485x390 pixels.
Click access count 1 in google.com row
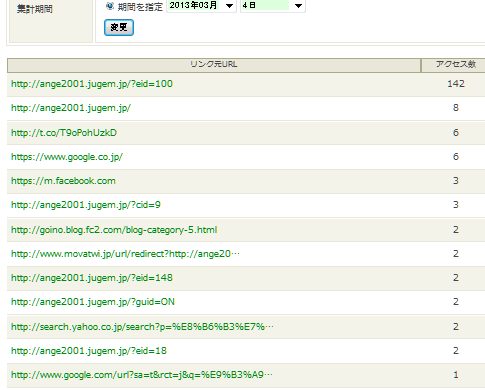456,375
